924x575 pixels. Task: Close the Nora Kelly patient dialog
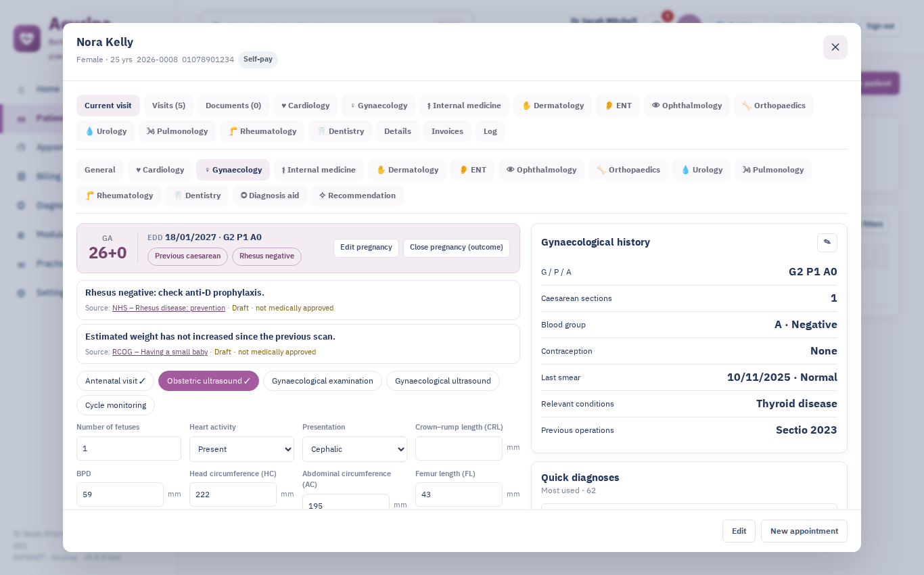[x=835, y=47]
